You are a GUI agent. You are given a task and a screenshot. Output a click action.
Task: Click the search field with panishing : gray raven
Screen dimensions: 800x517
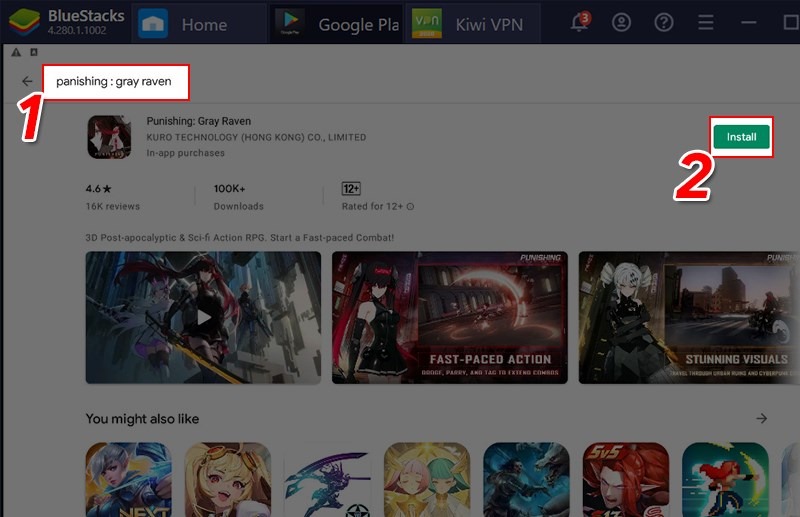coord(116,82)
